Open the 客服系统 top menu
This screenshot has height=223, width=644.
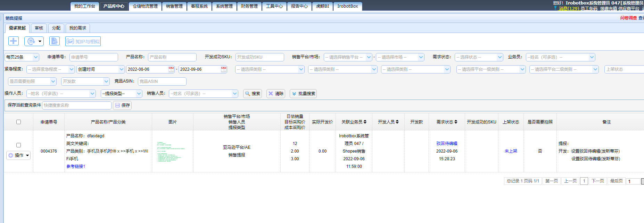pos(199,6)
